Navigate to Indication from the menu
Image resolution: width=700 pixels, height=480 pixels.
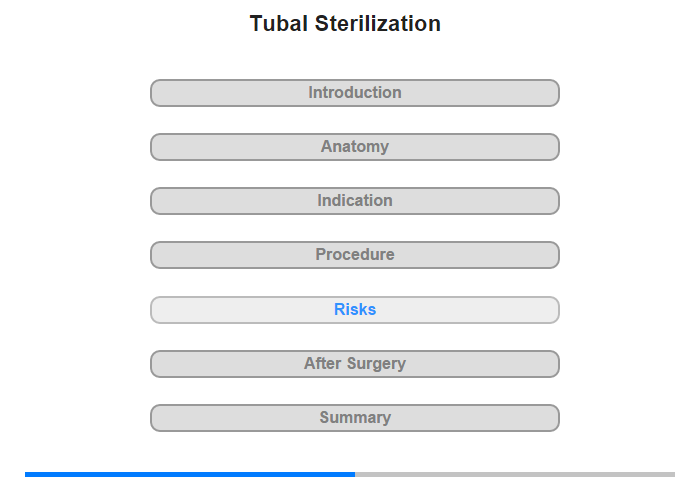355,200
